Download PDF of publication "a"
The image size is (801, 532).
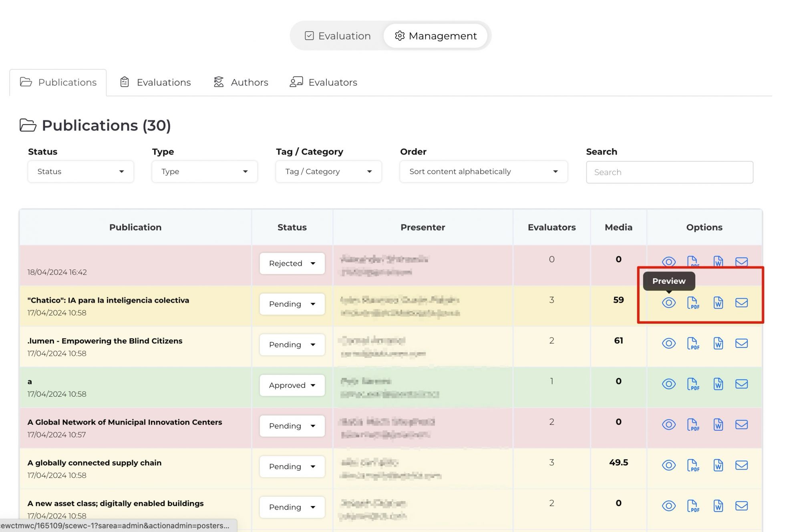coord(693,384)
